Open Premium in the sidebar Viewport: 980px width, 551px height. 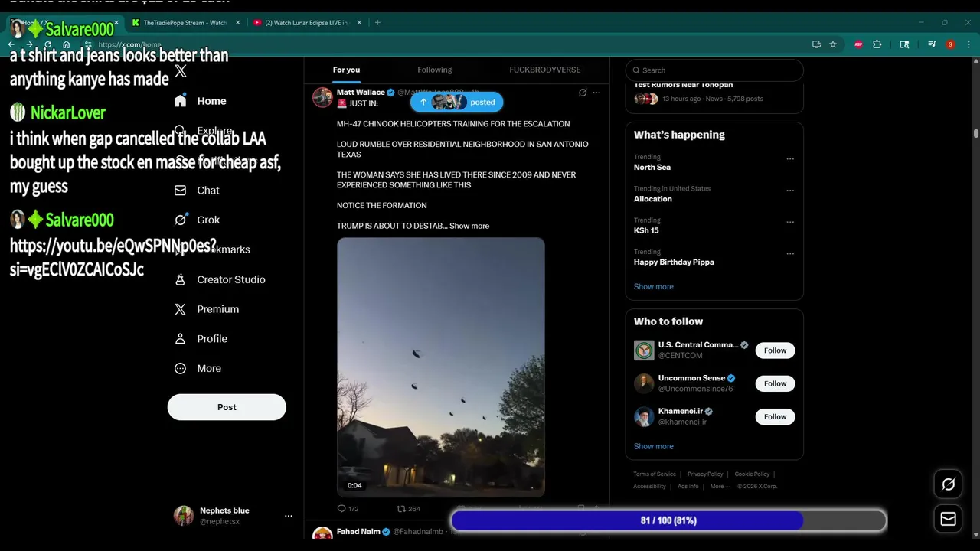207,309
